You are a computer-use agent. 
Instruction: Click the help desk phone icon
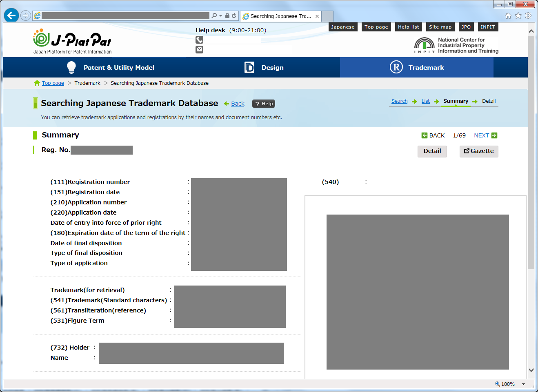click(199, 40)
